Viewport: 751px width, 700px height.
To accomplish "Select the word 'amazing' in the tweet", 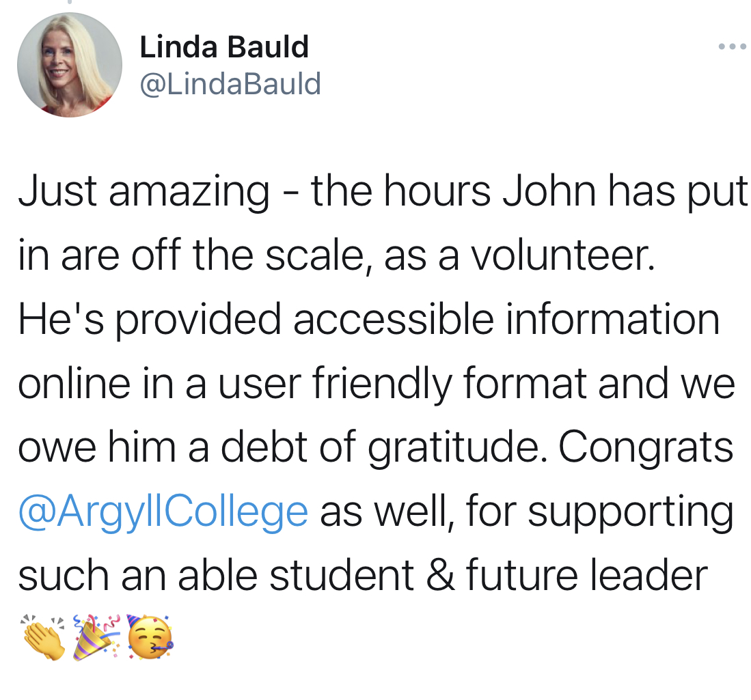I will pos(189,193).
